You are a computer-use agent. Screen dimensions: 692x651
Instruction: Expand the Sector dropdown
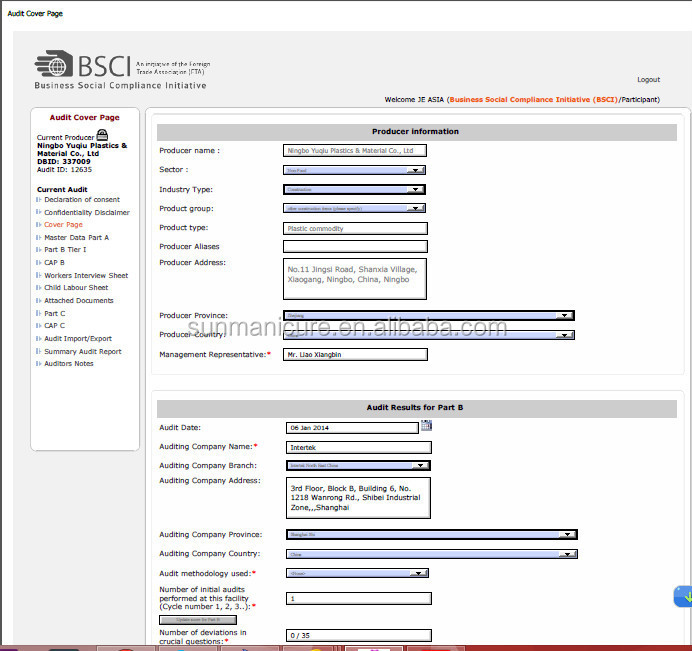coord(354,170)
